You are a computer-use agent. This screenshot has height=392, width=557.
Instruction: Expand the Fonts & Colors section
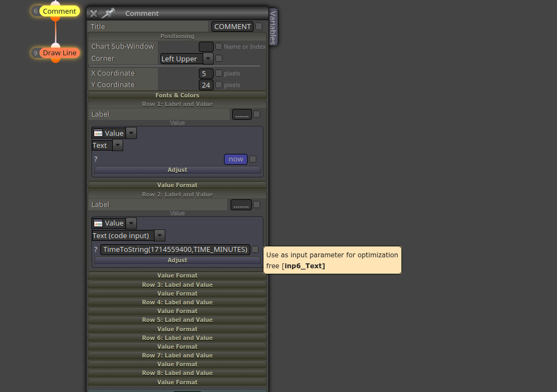(177, 95)
